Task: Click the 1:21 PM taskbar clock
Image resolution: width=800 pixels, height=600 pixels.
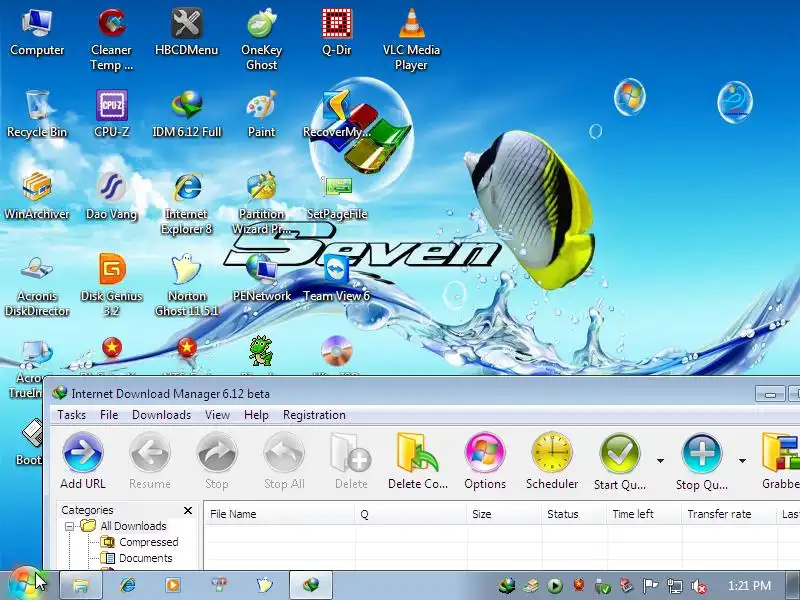Action: [x=749, y=586]
